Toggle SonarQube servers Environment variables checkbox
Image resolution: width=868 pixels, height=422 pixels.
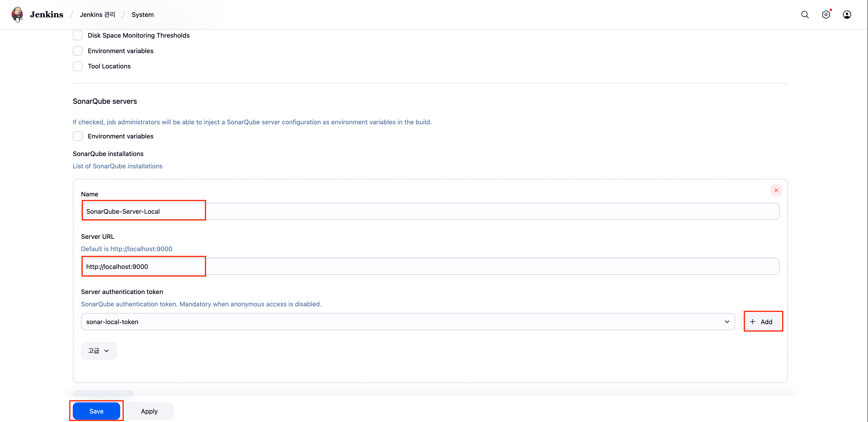[x=78, y=136]
